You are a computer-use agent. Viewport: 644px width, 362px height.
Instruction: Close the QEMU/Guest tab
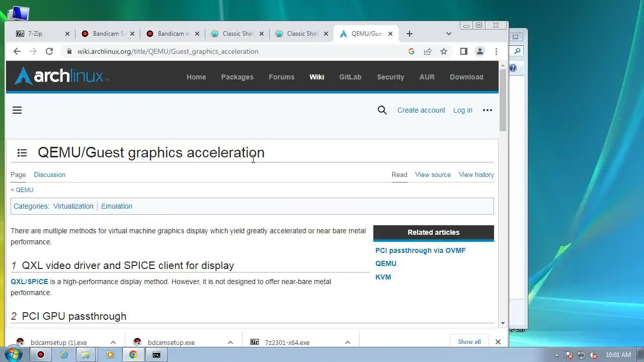390,34
